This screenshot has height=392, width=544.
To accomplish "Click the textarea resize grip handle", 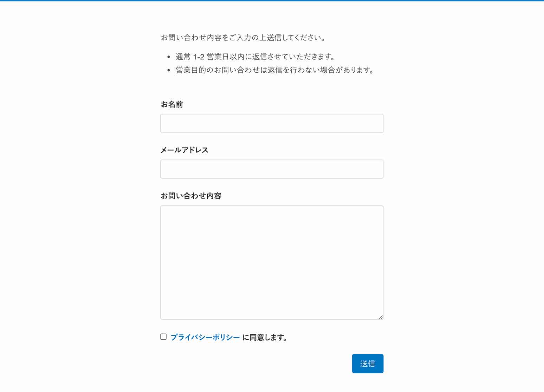I will click(381, 317).
